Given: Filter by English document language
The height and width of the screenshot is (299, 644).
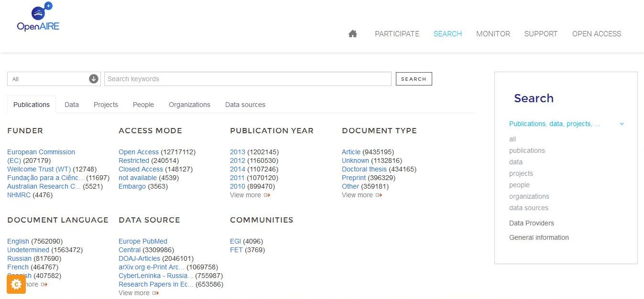Looking at the screenshot, I should click(x=18, y=241).
